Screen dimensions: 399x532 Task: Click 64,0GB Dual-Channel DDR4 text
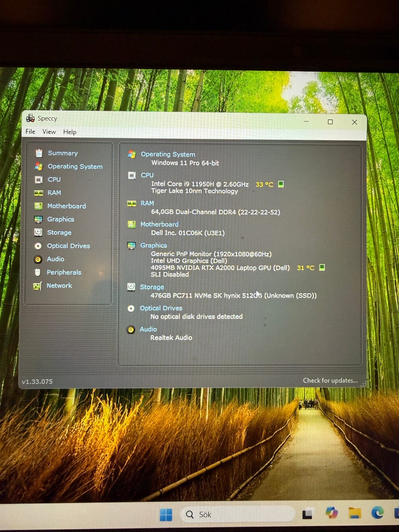pos(215,212)
